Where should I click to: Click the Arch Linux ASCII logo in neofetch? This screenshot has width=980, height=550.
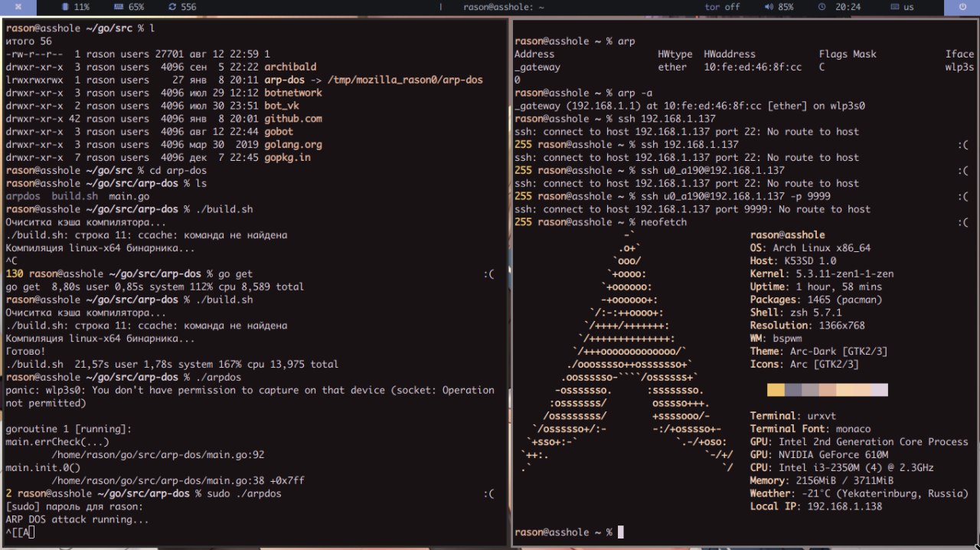coord(627,351)
